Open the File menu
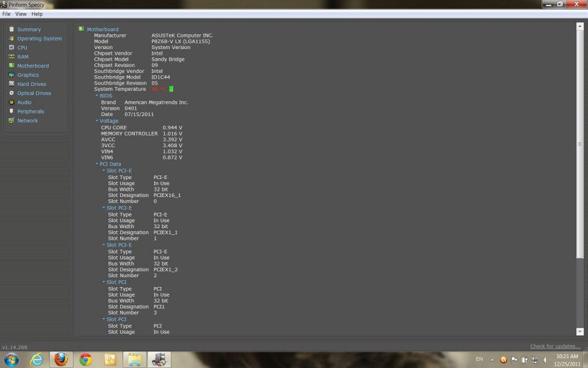 pos(6,14)
